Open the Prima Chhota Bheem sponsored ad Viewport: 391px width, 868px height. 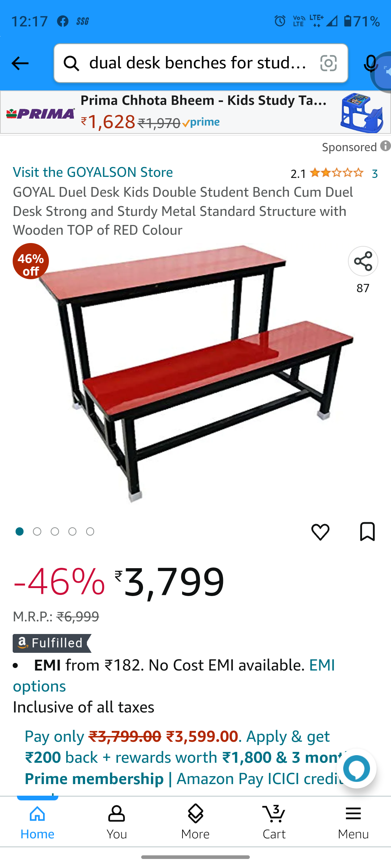(x=195, y=112)
